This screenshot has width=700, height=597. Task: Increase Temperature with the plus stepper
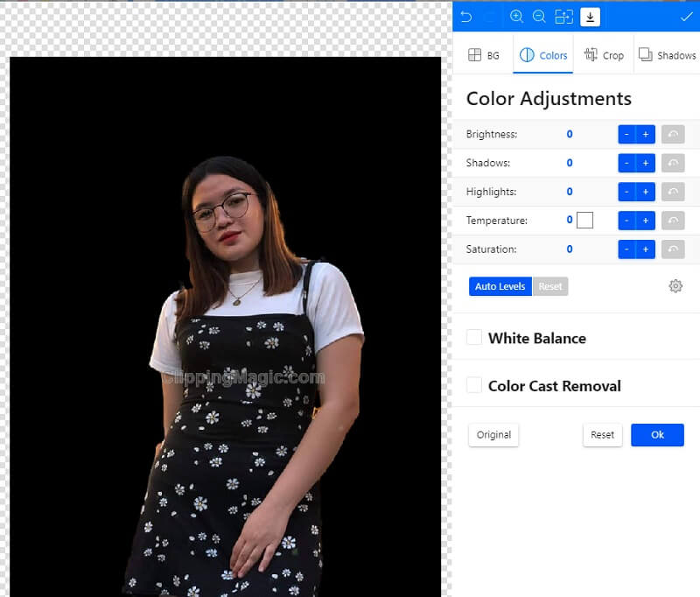coord(647,220)
